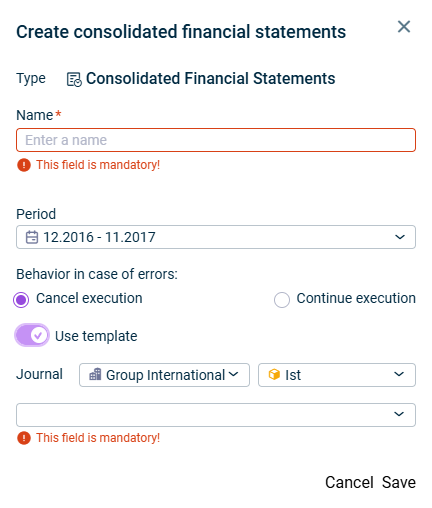The height and width of the screenshot is (508, 432).
Task: Click the building icon beside Group International
Action: pyautogui.click(x=95, y=374)
